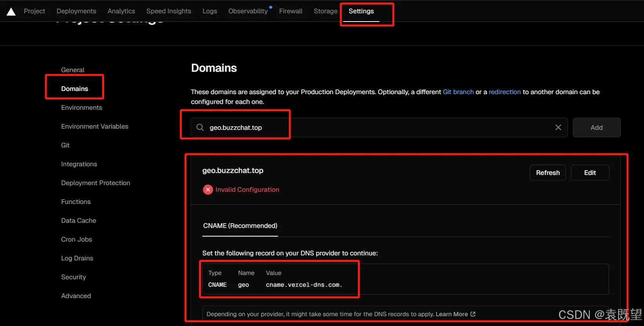Open the Logs tab
Image resolution: width=644 pixels, height=326 pixels.
click(x=210, y=11)
